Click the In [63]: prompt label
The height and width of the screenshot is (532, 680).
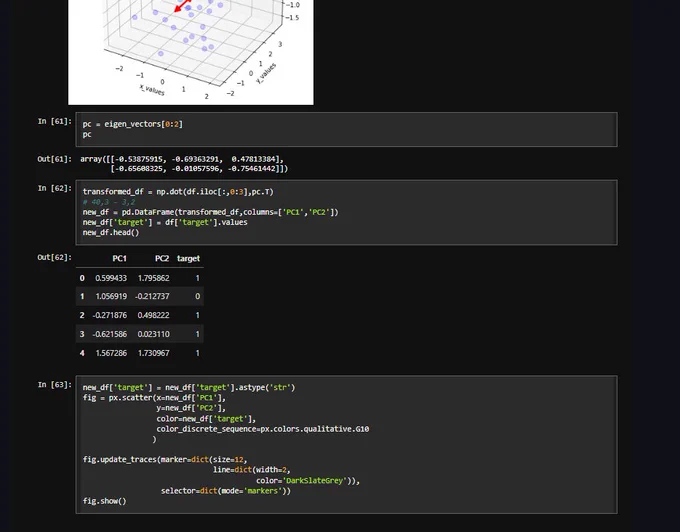tap(55, 385)
